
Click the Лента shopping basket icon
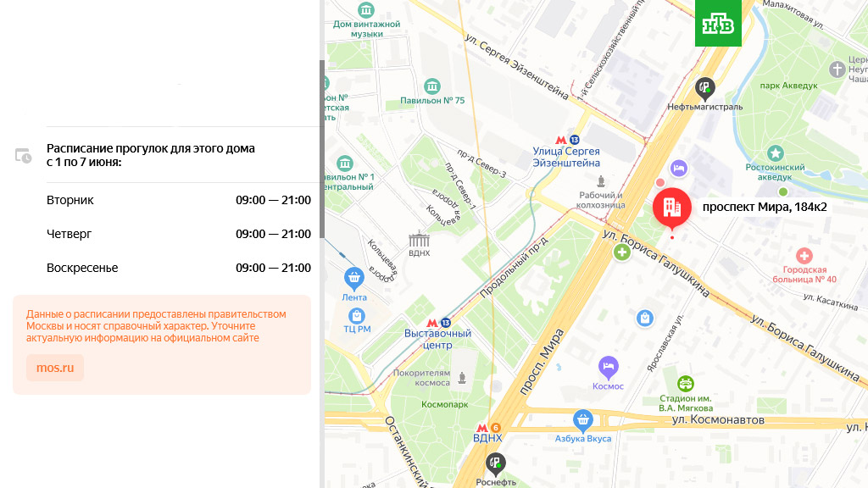[353, 278]
